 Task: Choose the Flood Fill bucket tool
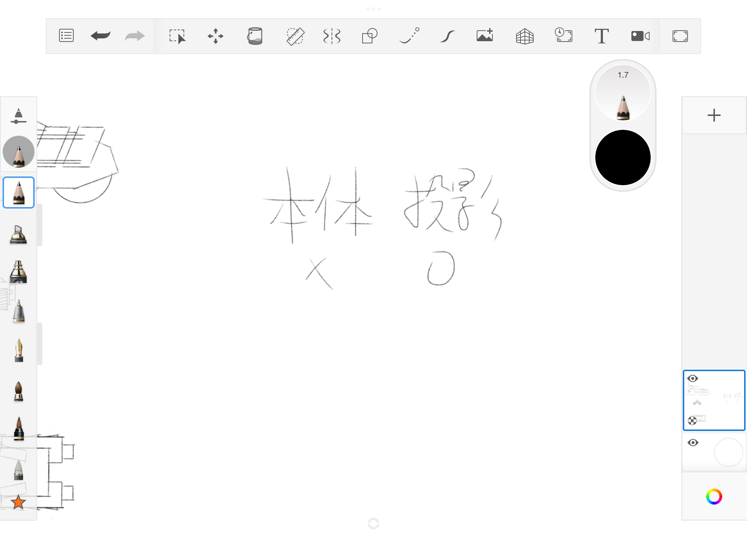[x=255, y=36]
